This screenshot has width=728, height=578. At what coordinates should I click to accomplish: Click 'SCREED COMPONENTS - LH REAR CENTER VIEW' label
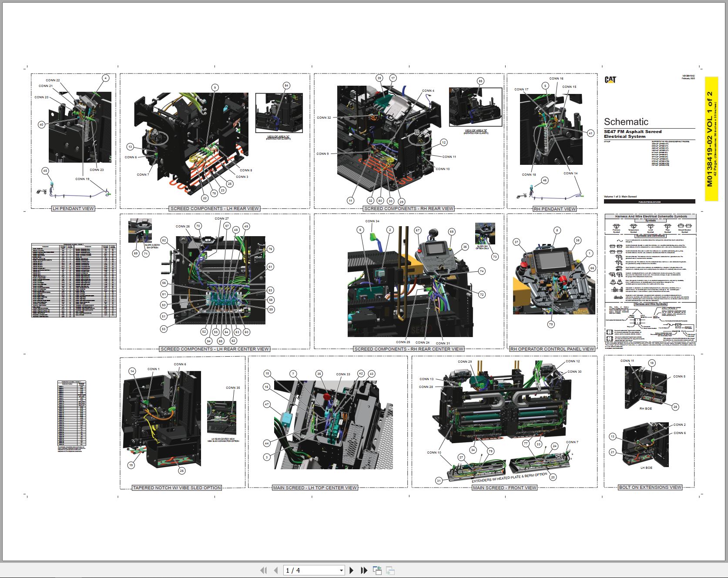(x=215, y=349)
